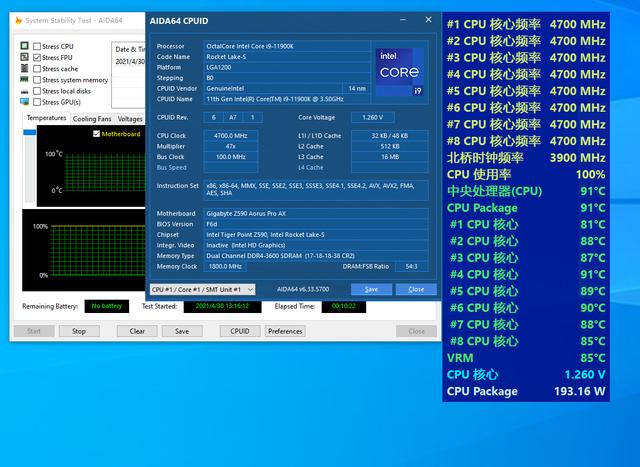The width and height of the screenshot is (640, 467).
Task: Click the CPUID Name 11th Gen Intel Core value
Action: [287, 99]
